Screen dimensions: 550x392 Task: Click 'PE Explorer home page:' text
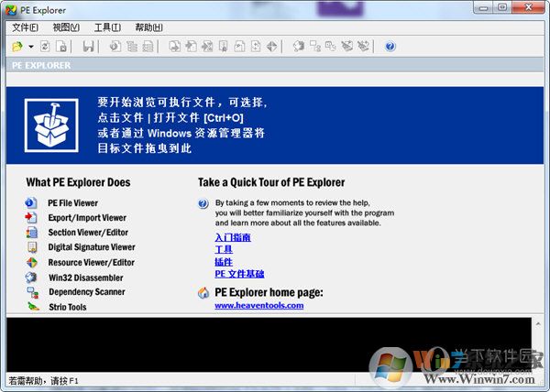pyautogui.click(x=269, y=292)
